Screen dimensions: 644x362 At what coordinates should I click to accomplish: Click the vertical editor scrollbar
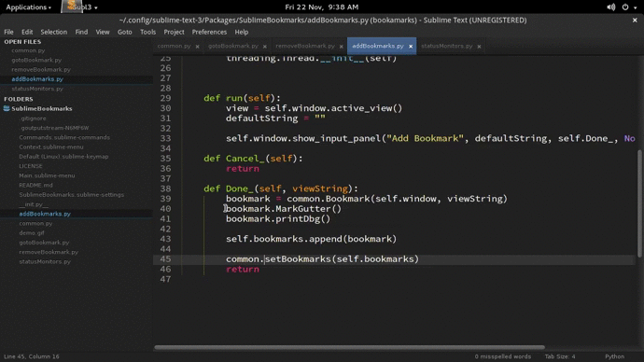pyautogui.click(x=639, y=204)
